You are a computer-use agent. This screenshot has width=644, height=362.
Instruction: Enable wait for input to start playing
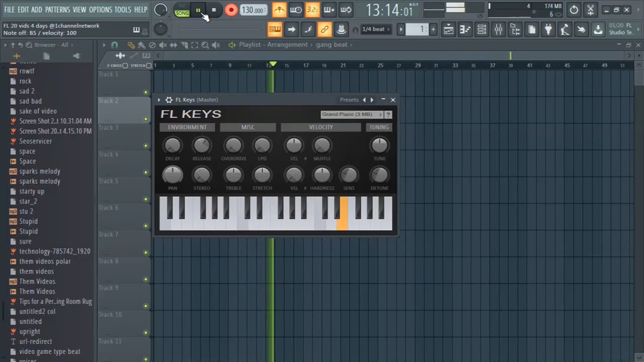tap(296, 10)
